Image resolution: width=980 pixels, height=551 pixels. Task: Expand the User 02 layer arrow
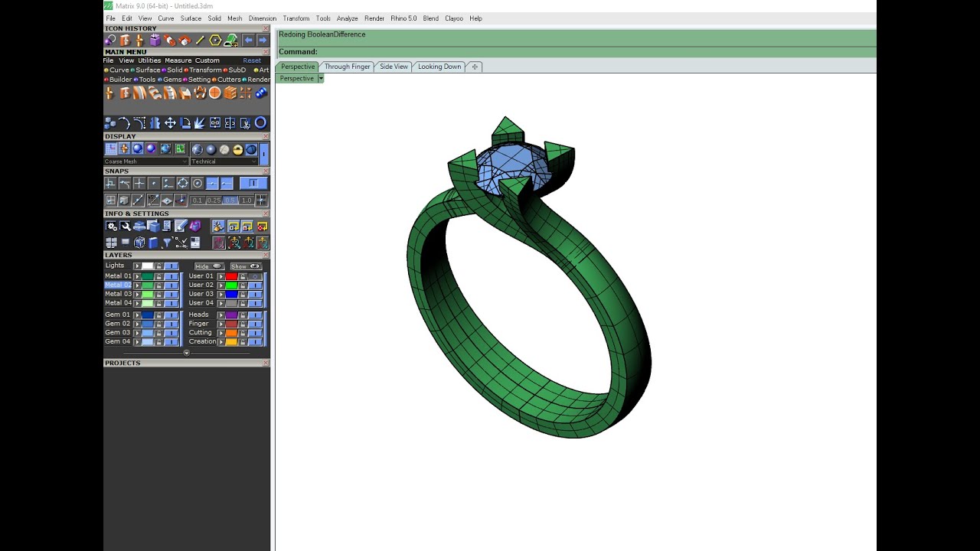pyautogui.click(x=221, y=285)
